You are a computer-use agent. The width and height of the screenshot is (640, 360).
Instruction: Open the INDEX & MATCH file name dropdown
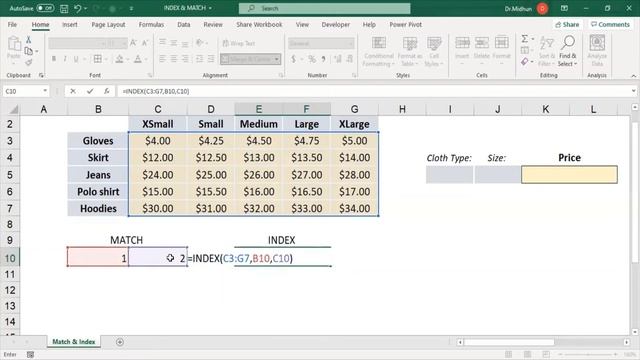point(210,8)
